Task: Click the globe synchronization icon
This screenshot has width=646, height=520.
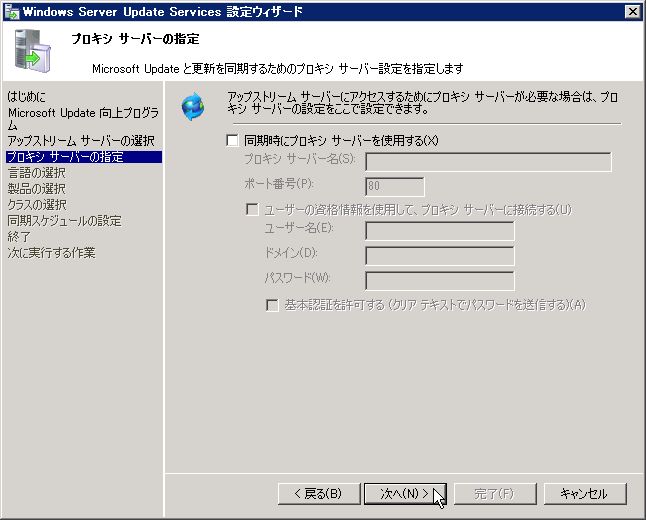Action: 193,106
